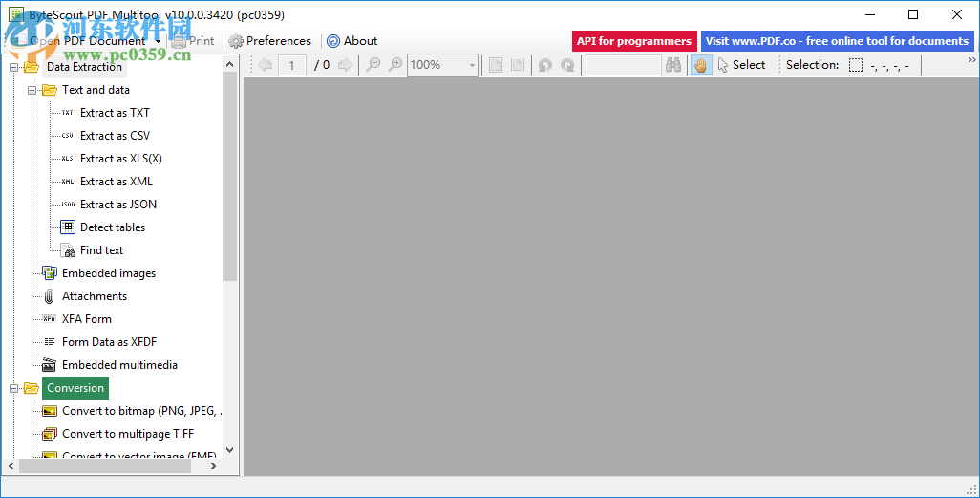This screenshot has height=498, width=980.
Task: Maximize the ByteScout window
Action: 913,14
